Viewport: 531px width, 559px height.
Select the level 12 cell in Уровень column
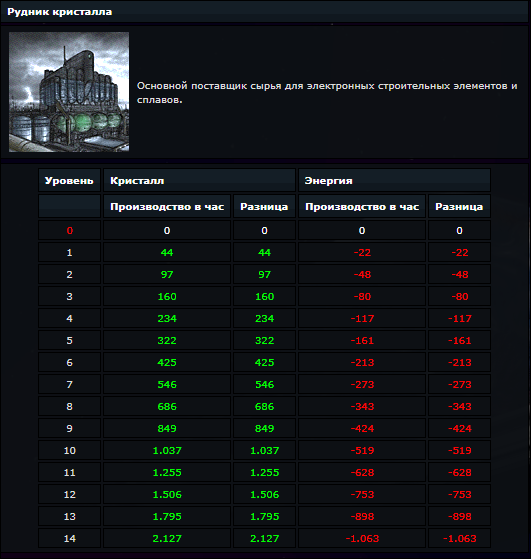[69, 494]
